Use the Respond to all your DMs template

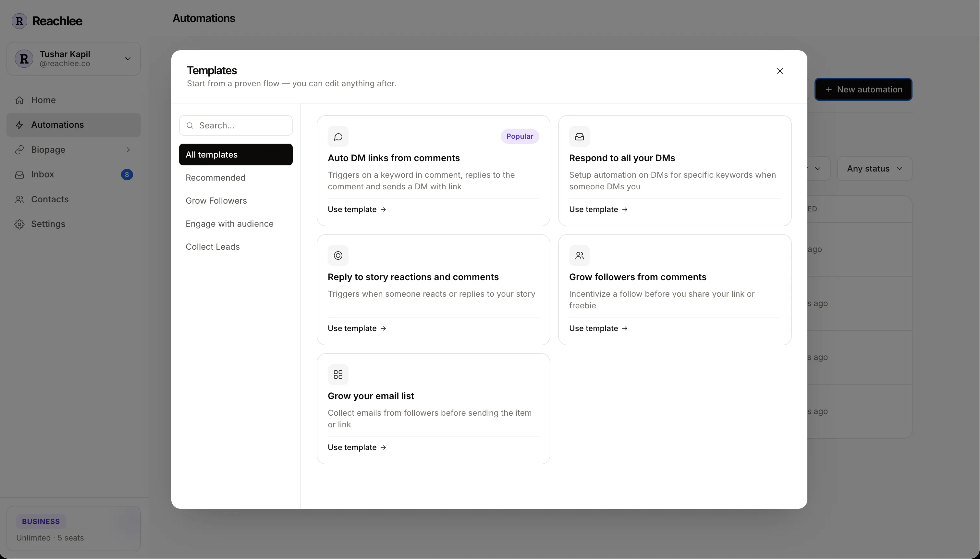(x=598, y=209)
